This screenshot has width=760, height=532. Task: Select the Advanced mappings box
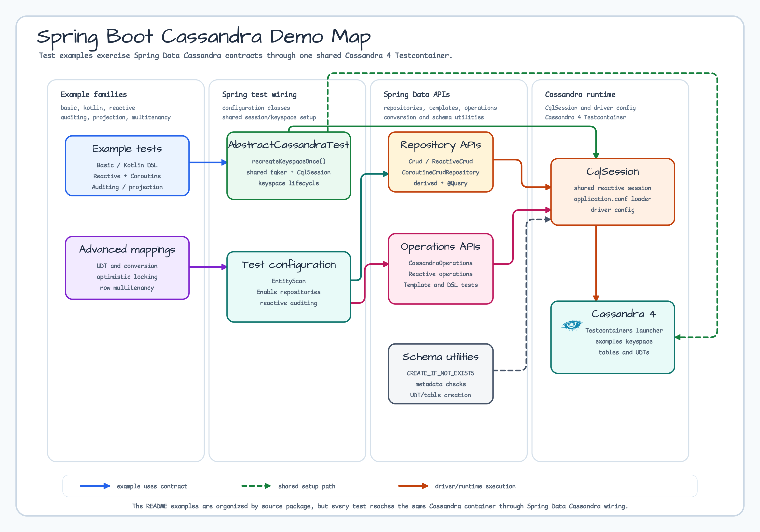[x=127, y=268]
